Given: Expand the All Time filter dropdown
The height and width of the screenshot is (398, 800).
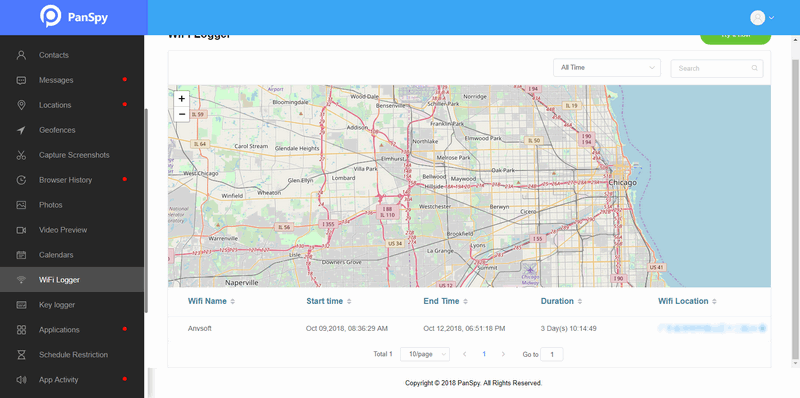Looking at the screenshot, I should [607, 67].
